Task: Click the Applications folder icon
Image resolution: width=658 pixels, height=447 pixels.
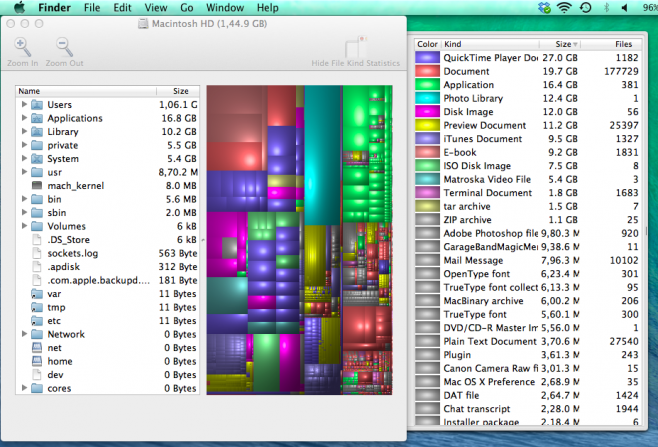Action: coord(37,118)
